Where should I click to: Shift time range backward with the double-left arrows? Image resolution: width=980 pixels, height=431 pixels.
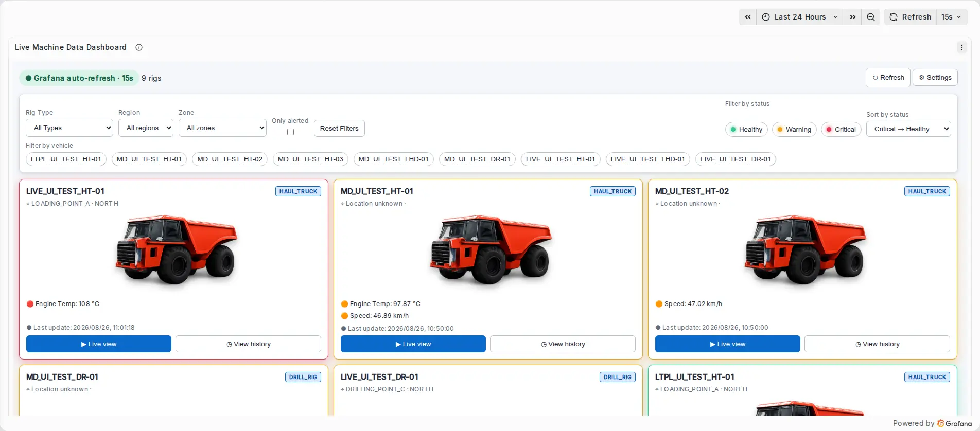748,17
